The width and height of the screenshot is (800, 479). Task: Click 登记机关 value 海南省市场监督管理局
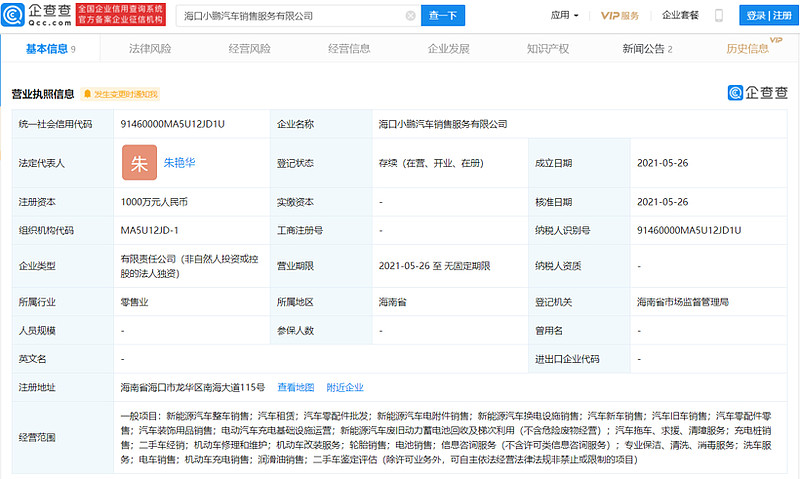[683, 302]
